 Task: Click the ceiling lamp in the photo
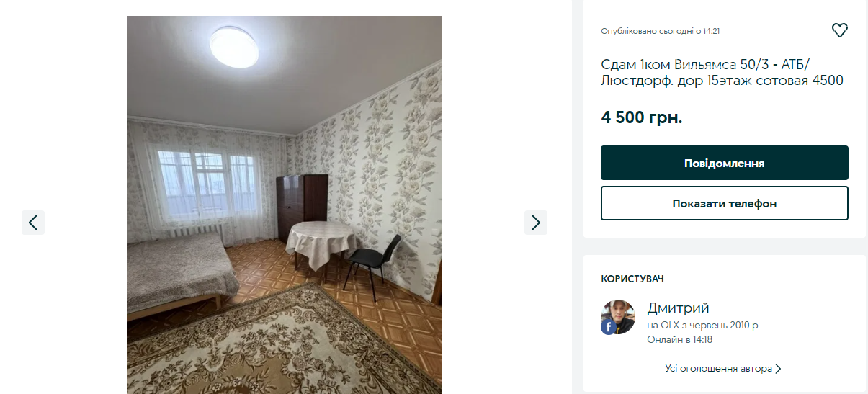click(x=233, y=46)
